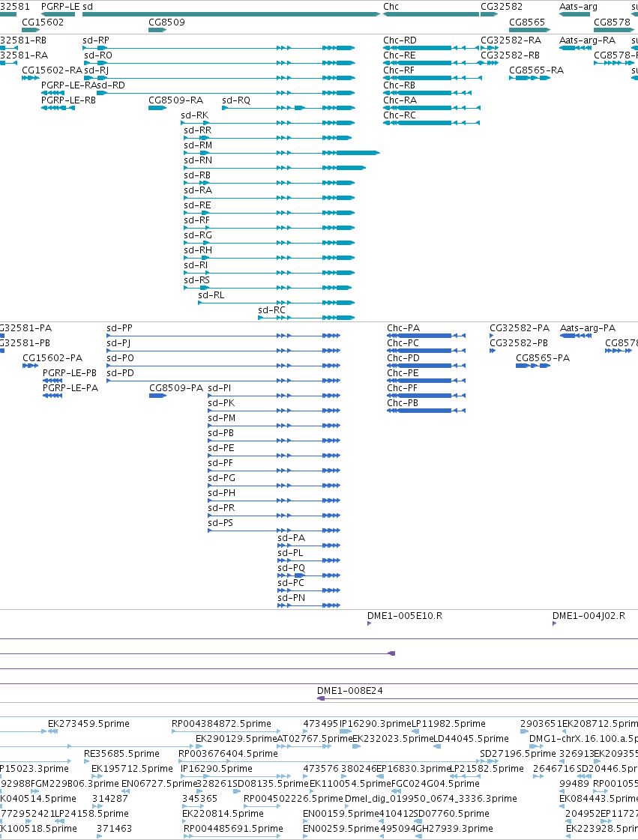
Task: Open protein CG8565-PA
Action: click(x=543, y=358)
